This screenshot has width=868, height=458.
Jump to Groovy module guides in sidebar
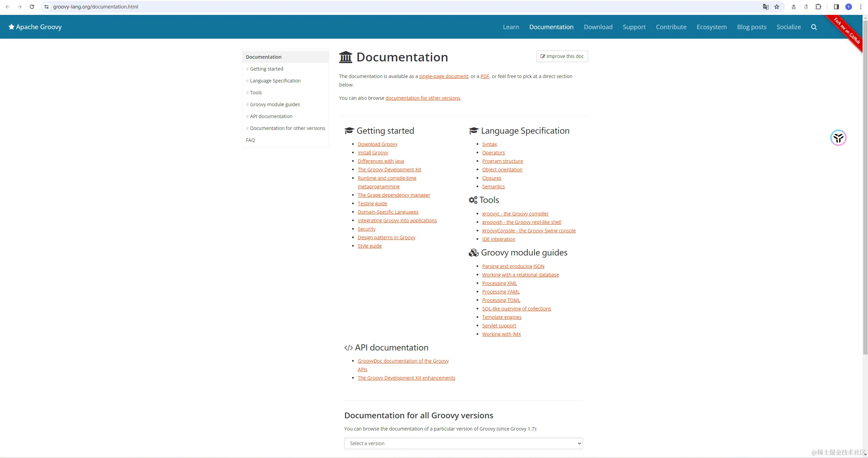tap(275, 104)
